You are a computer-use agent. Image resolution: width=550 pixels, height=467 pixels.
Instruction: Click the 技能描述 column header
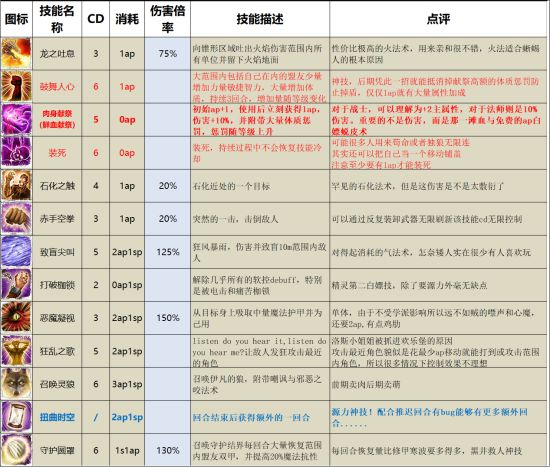coord(260,19)
